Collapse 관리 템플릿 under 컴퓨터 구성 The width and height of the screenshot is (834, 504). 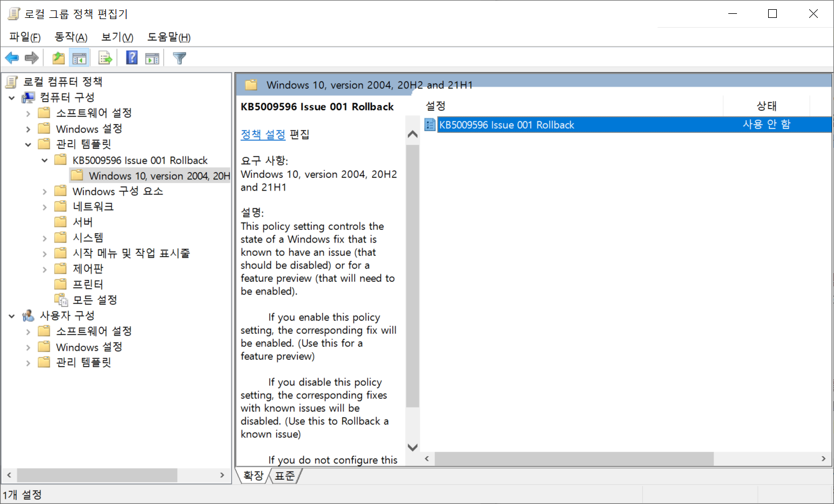pyautogui.click(x=28, y=144)
